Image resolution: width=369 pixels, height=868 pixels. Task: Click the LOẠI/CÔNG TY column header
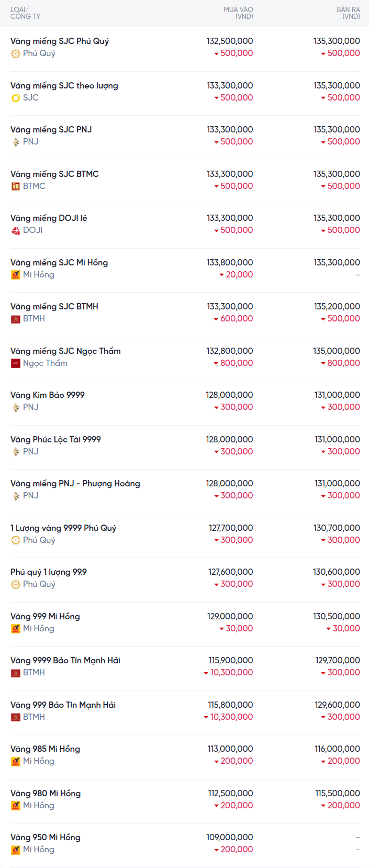(x=25, y=13)
